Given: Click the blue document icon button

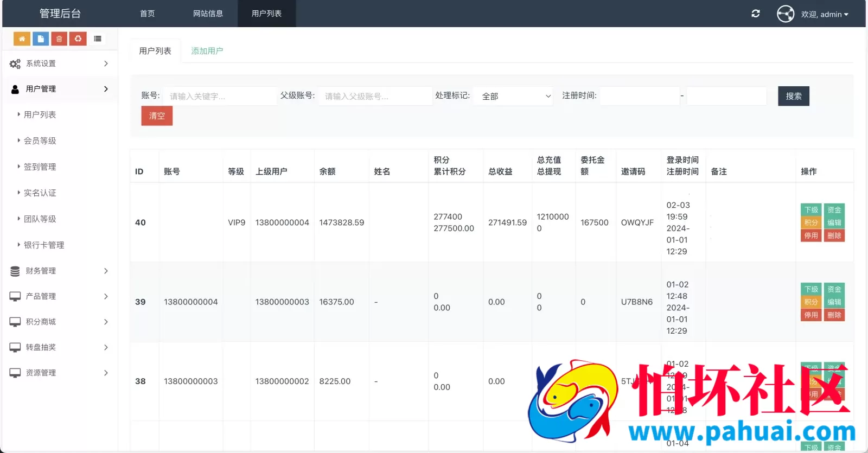Looking at the screenshot, I should pyautogui.click(x=41, y=39).
